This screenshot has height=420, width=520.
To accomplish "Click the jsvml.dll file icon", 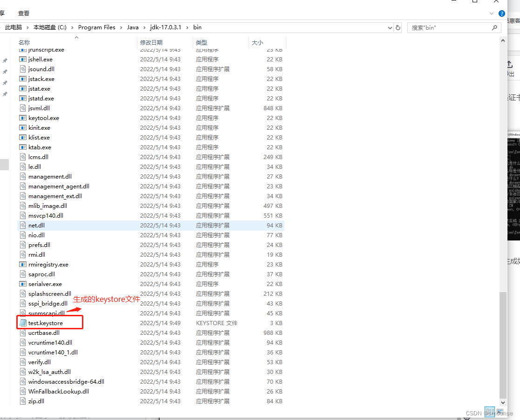I will tap(22, 108).
